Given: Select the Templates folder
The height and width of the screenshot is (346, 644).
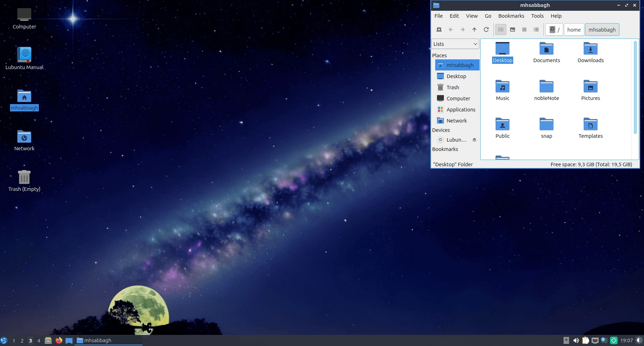Looking at the screenshot, I should (x=591, y=128).
